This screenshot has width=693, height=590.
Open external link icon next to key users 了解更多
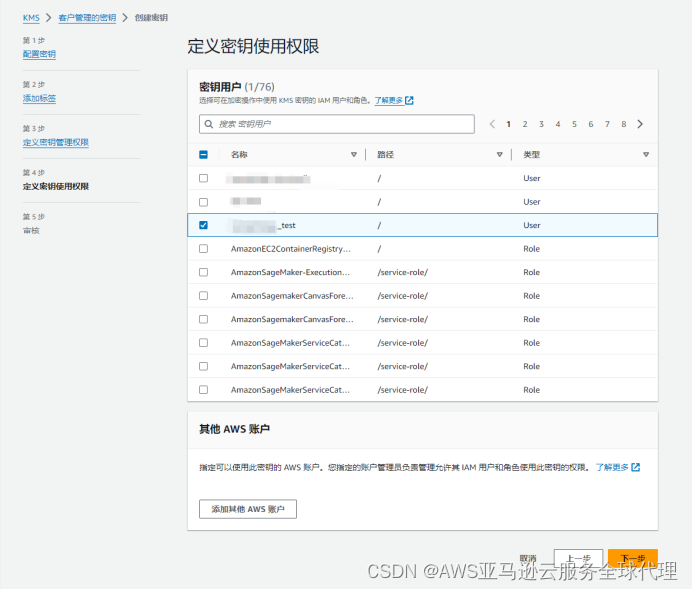(409, 101)
